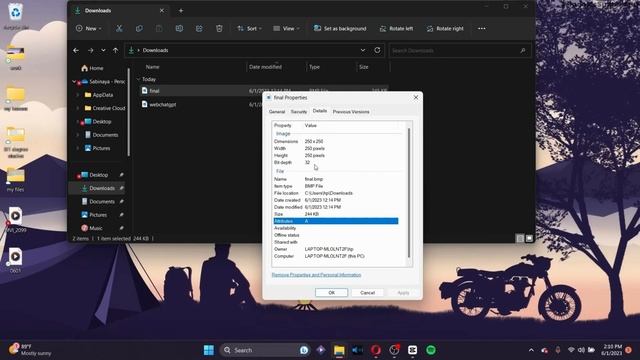This screenshot has width=640, height=360.
Task: Click the Size 244 KB row
Action: (x=336, y=214)
